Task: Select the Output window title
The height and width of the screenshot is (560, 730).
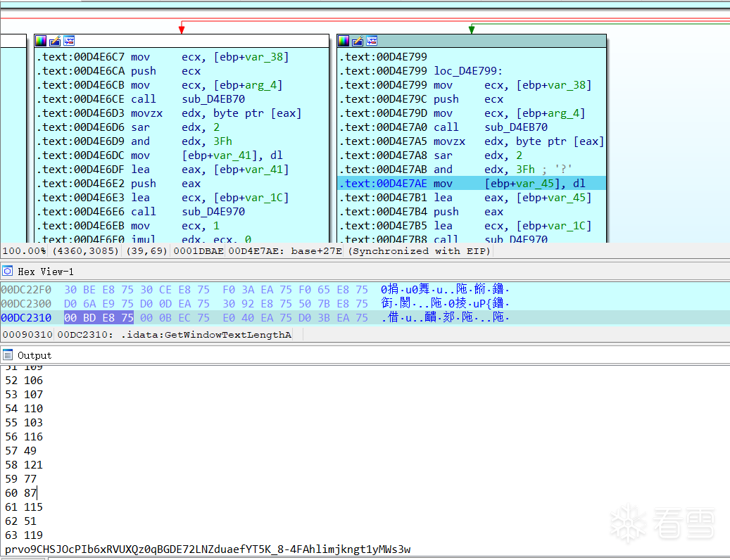Action: [34, 355]
